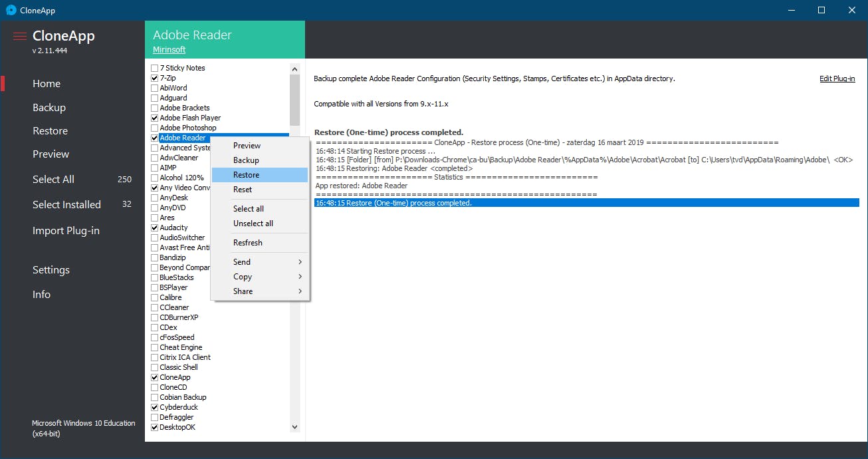The height and width of the screenshot is (459, 868).
Task: Select Citrix ICA Client in the list
Action: [x=185, y=357]
